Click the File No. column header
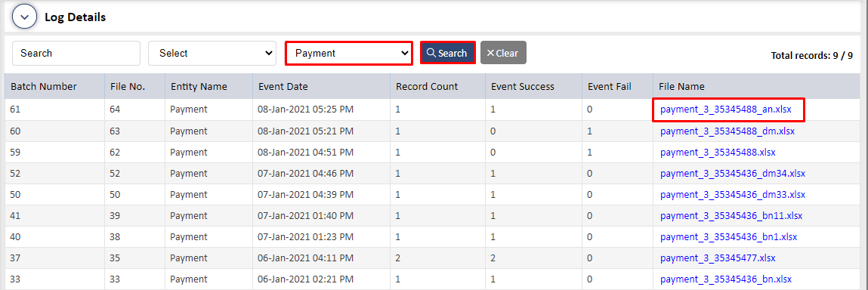868x290 pixels. (134, 86)
